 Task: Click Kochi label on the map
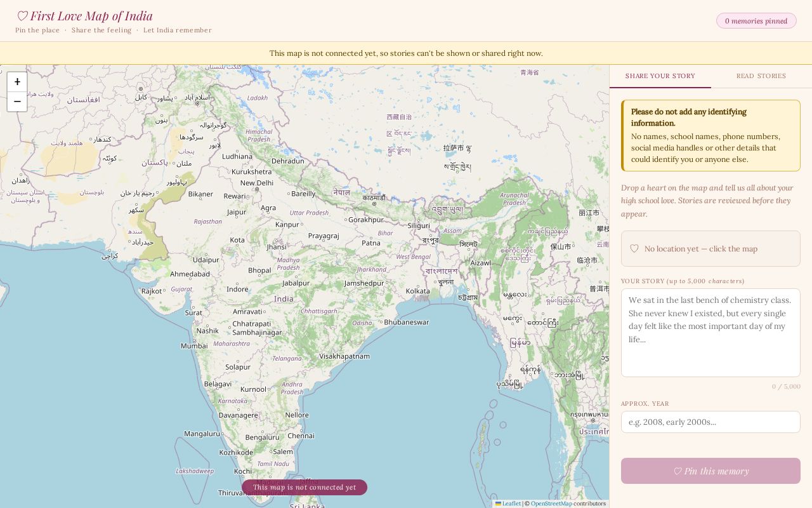pos(243,471)
